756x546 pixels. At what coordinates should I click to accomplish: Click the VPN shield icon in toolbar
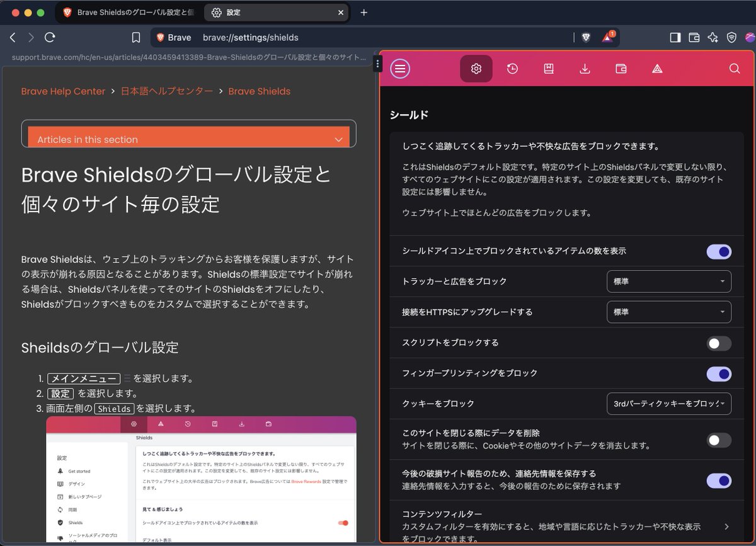(731, 37)
